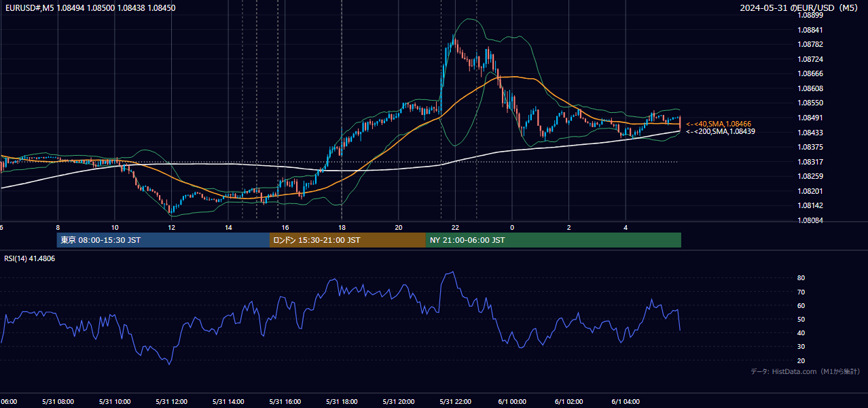868x408 pixels.
Task: Click the hour label 18 above the session bars
Action: pos(342,227)
